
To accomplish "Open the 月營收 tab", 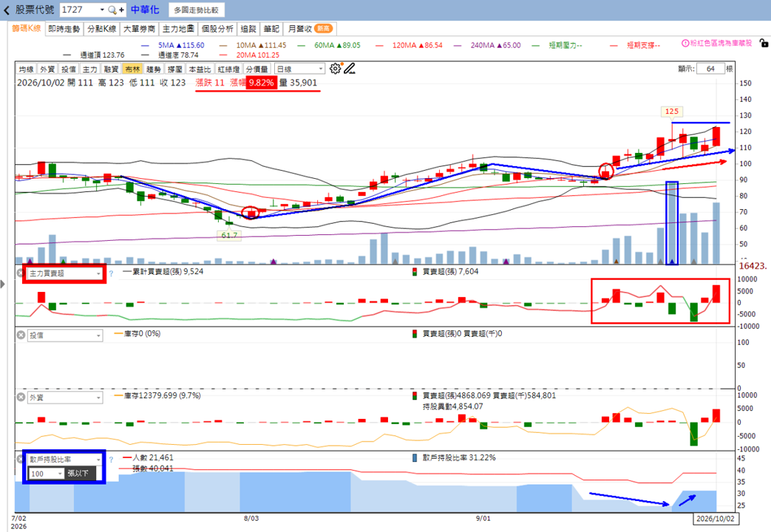I will pyautogui.click(x=310, y=29).
